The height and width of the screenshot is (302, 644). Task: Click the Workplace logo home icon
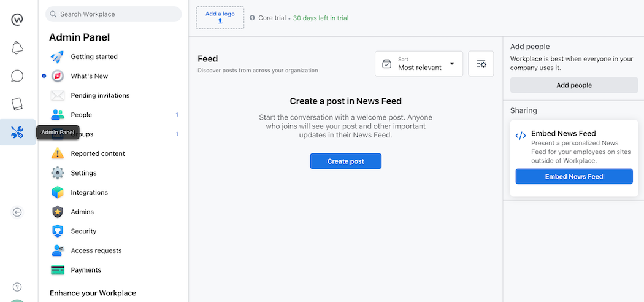tap(17, 20)
